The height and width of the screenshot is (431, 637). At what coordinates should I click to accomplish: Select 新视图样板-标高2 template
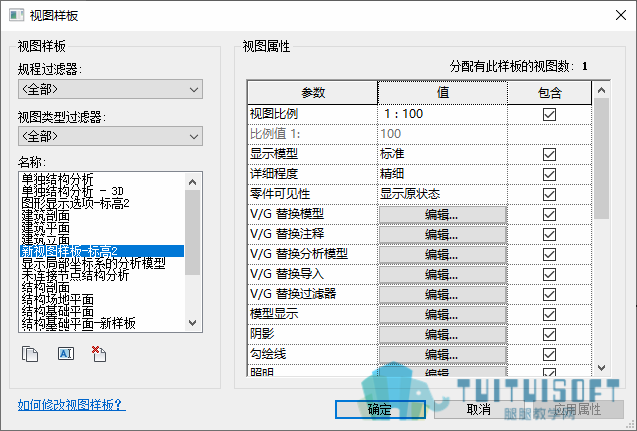102,251
